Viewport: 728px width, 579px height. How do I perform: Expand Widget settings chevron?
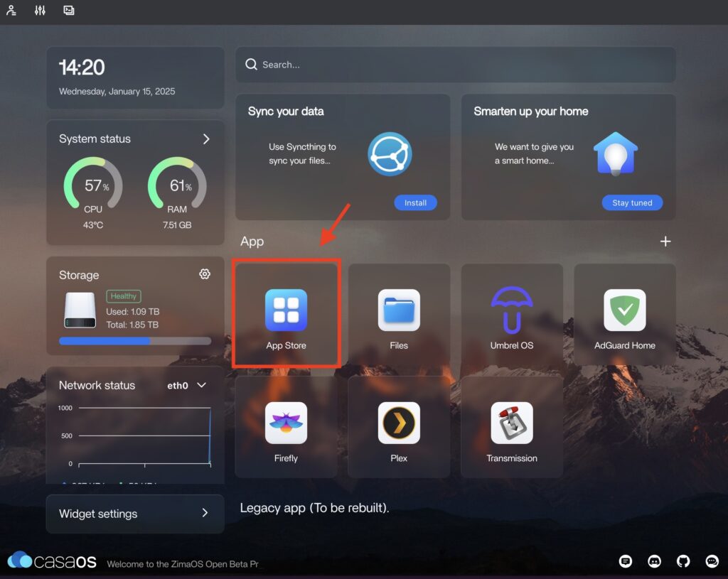tap(205, 513)
